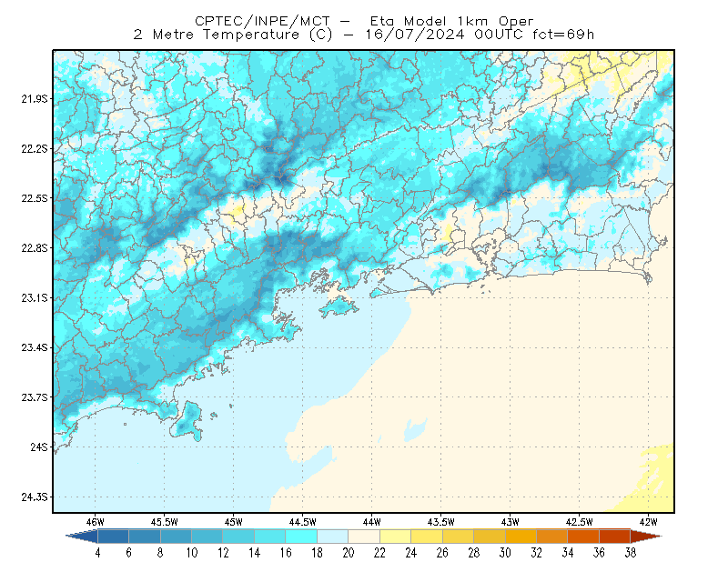Pick the 8–10 °C colorbar swatch
Screen dimensions: 728x562
click(176, 536)
